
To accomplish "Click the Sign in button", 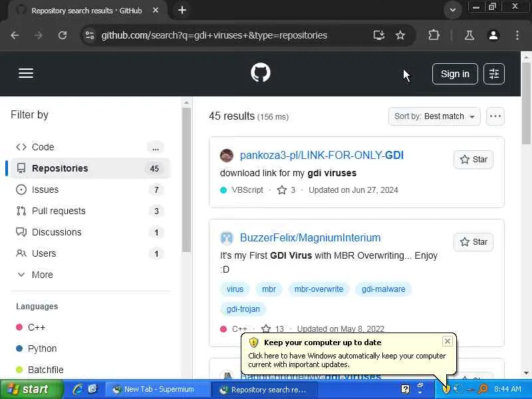I will click(455, 74).
